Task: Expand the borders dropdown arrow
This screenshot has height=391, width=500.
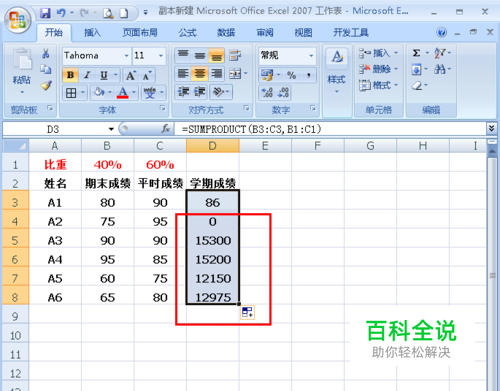Action: point(83,92)
